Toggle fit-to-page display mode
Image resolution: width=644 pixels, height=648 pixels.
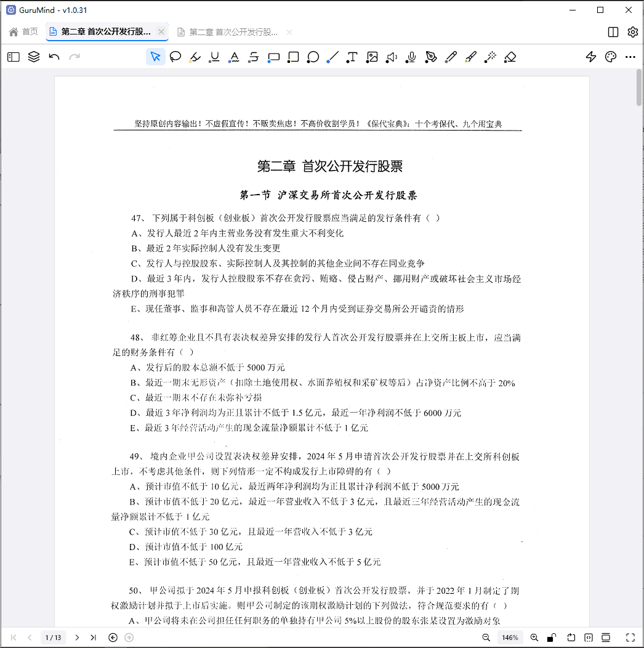click(x=589, y=638)
